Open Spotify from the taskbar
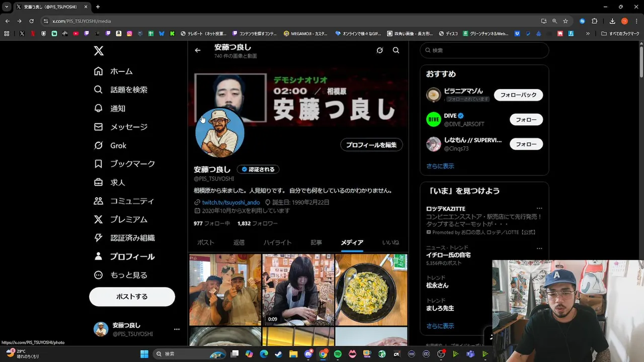Image resolution: width=644 pixels, height=362 pixels. pyautogui.click(x=338, y=354)
